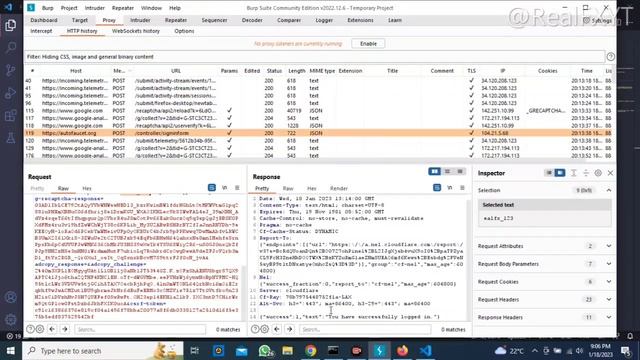This screenshot has width=640, height=360.
Task: Select top-bottom layout icon
Action: pos(447,171)
